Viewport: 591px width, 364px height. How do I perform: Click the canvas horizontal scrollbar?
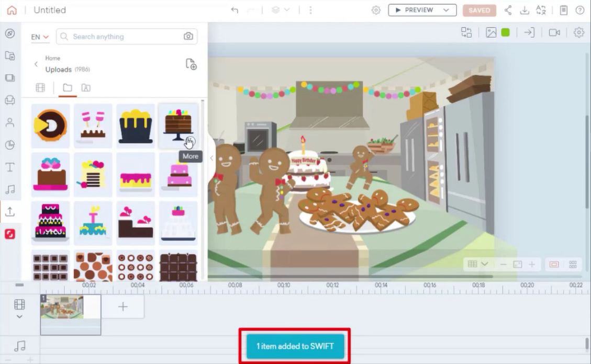point(350,276)
